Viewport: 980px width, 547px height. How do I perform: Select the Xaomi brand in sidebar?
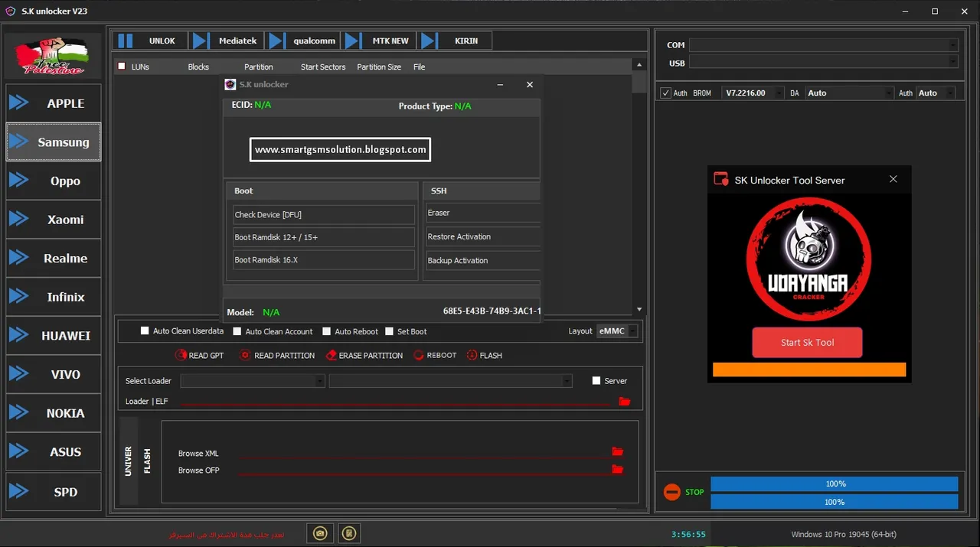click(x=54, y=220)
